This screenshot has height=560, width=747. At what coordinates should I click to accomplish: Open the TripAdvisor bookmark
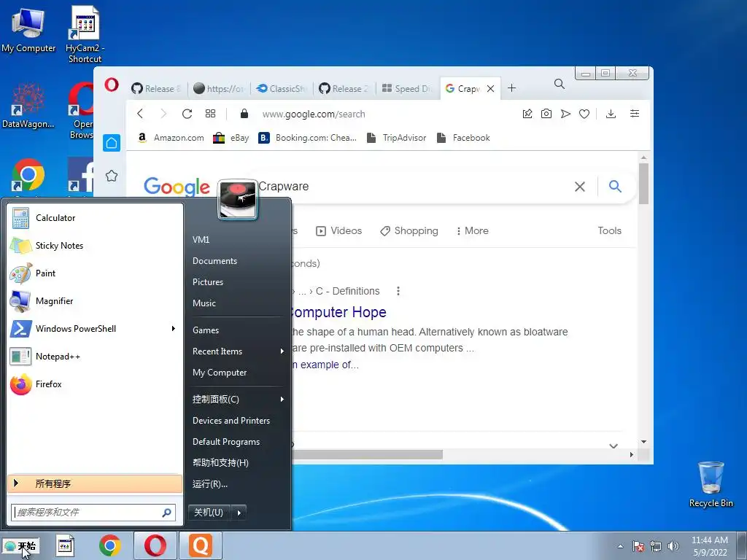[x=396, y=138]
